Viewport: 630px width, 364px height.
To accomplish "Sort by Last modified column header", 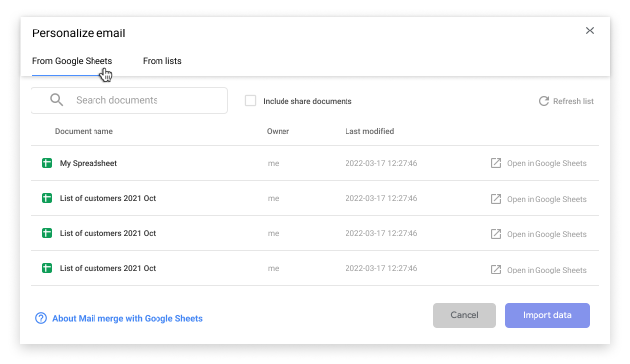I will pyautogui.click(x=369, y=131).
